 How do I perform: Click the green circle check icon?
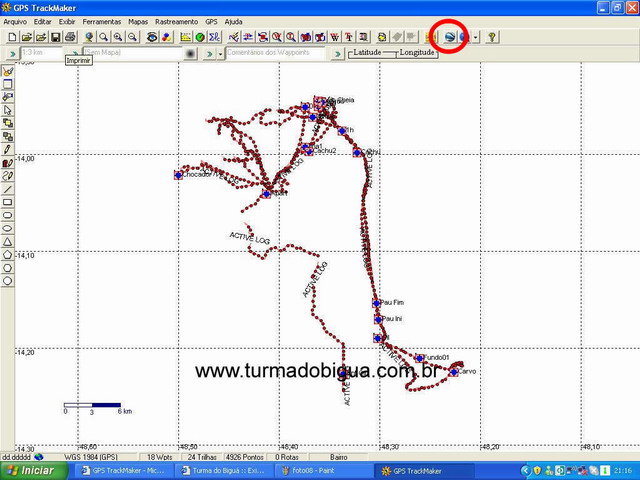[x=200, y=37]
